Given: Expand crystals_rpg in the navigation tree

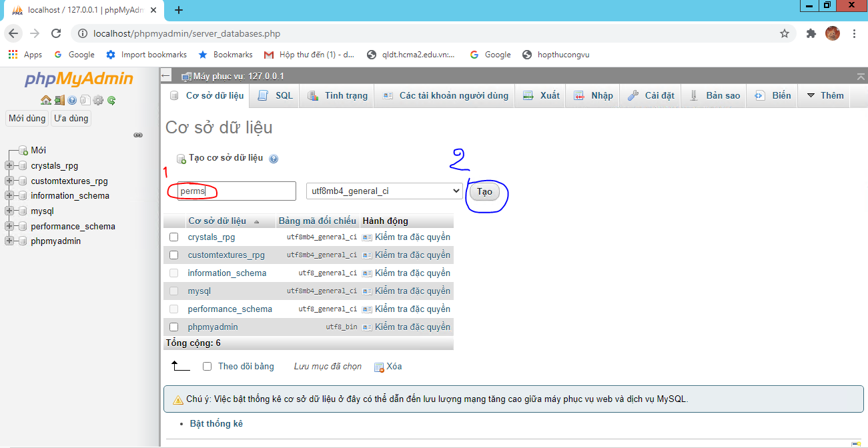Looking at the screenshot, I should 9,165.
